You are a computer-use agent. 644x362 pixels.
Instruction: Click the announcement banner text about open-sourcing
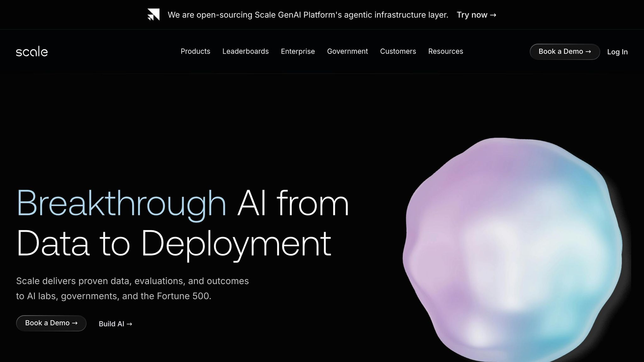[x=308, y=14]
